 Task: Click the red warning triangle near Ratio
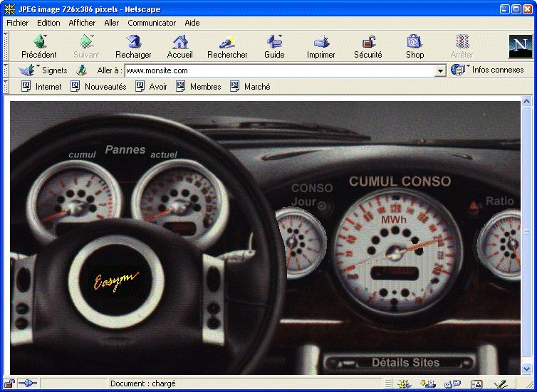point(474,206)
